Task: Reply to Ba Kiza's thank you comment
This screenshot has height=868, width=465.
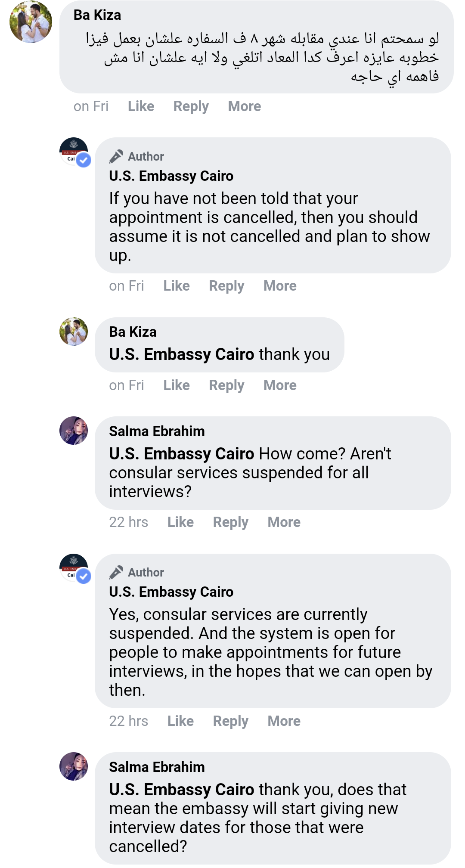Action: tap(226, 385)
